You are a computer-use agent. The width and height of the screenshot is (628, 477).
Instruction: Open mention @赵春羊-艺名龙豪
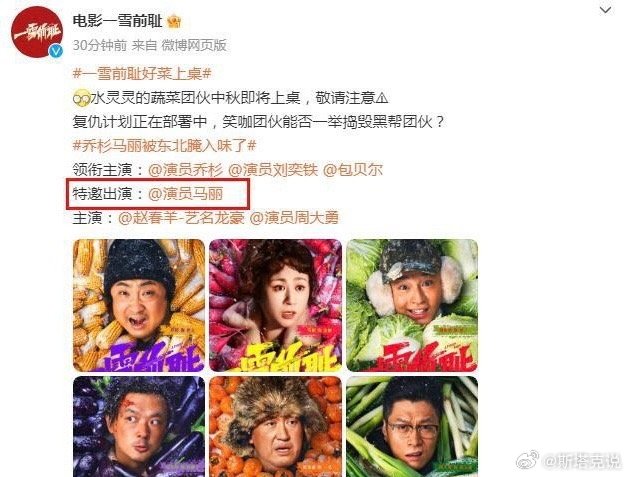click(x=181, y=218)
